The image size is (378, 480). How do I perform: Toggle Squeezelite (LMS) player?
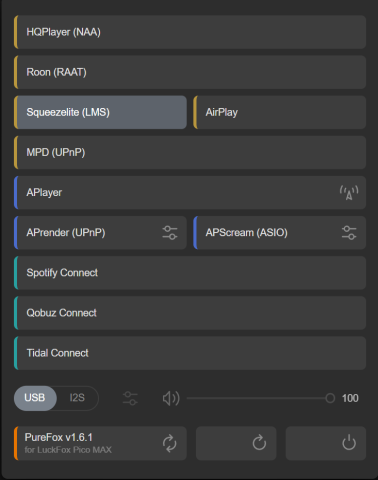click(x=100, y=112)
